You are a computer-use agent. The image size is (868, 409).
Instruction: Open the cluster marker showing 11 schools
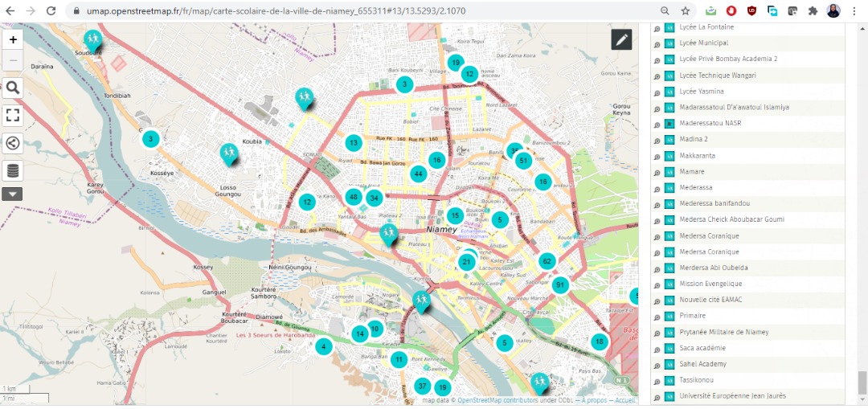[x=399, y=360]
